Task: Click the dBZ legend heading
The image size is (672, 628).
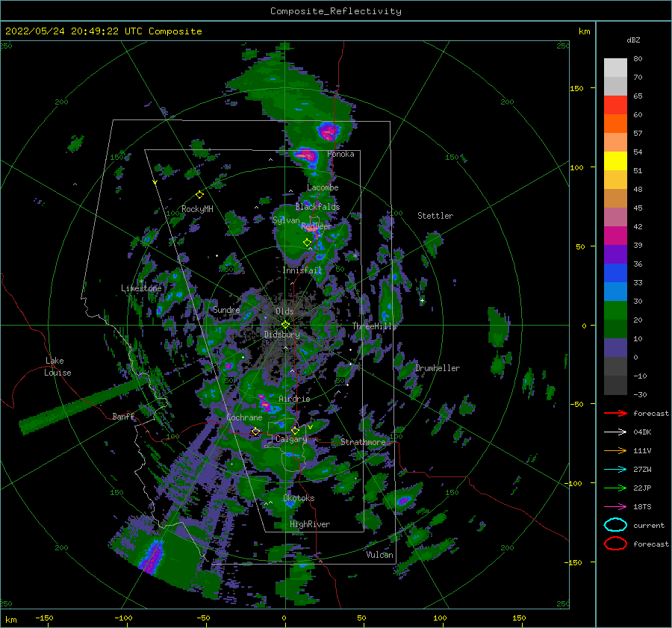Action: click(633, 40)
